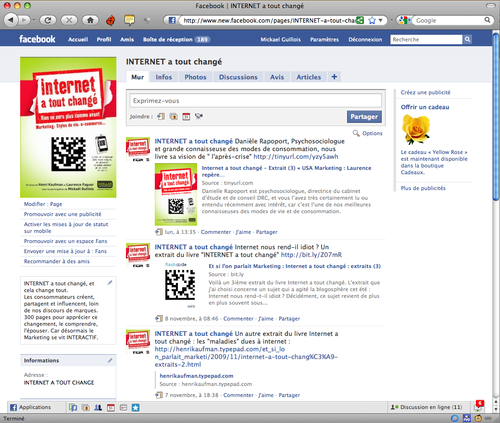Attach a link via the first Joindre icon

coord(161,116)
